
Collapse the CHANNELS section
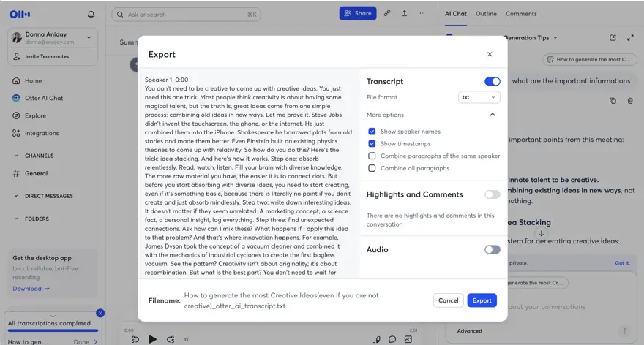(x=16, y=156)
